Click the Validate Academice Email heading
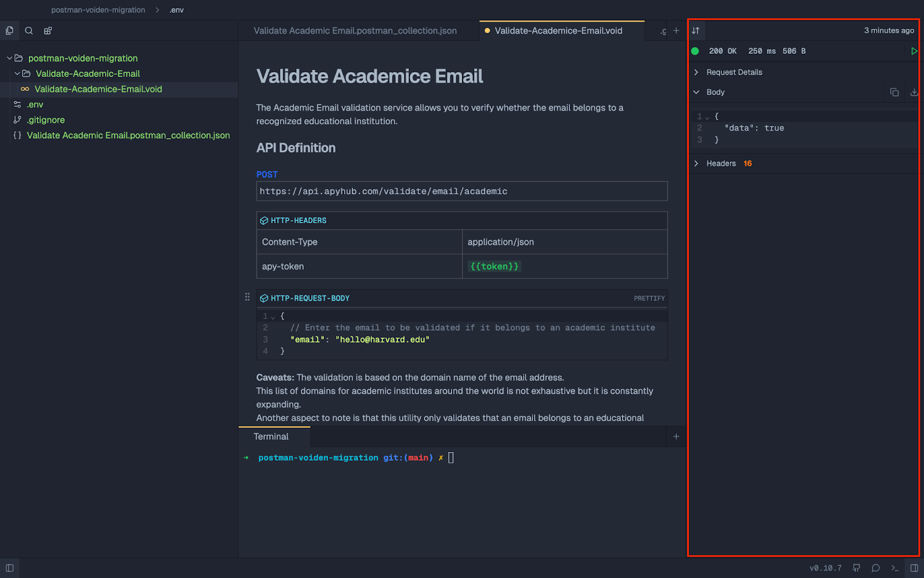The width and height of the screenshot is (924, 578). (x=370, y=76)
